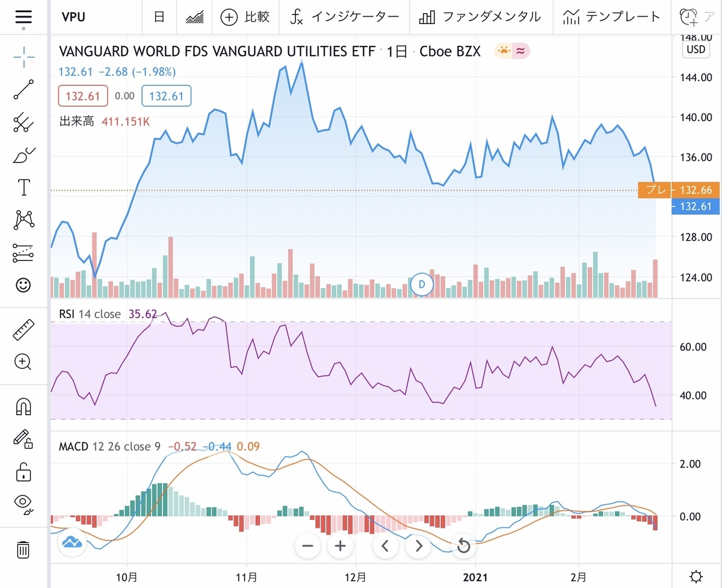Click the Vanguard Utilities ETF chart title
This screenshot has width=722, height=588.
(217, 52)
